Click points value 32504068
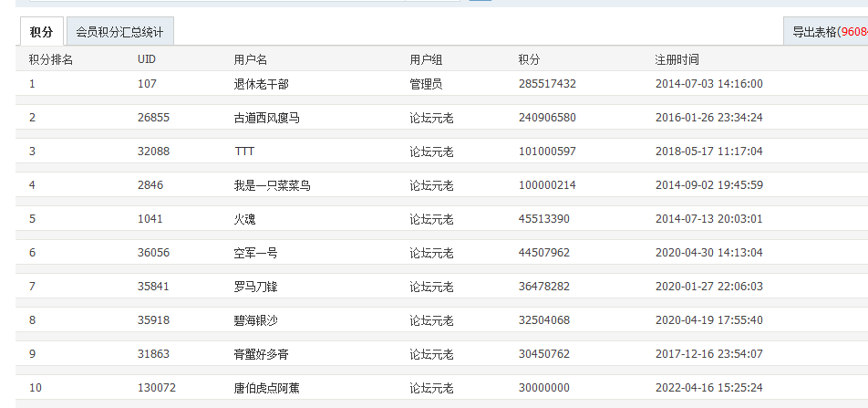 [544, 320]
